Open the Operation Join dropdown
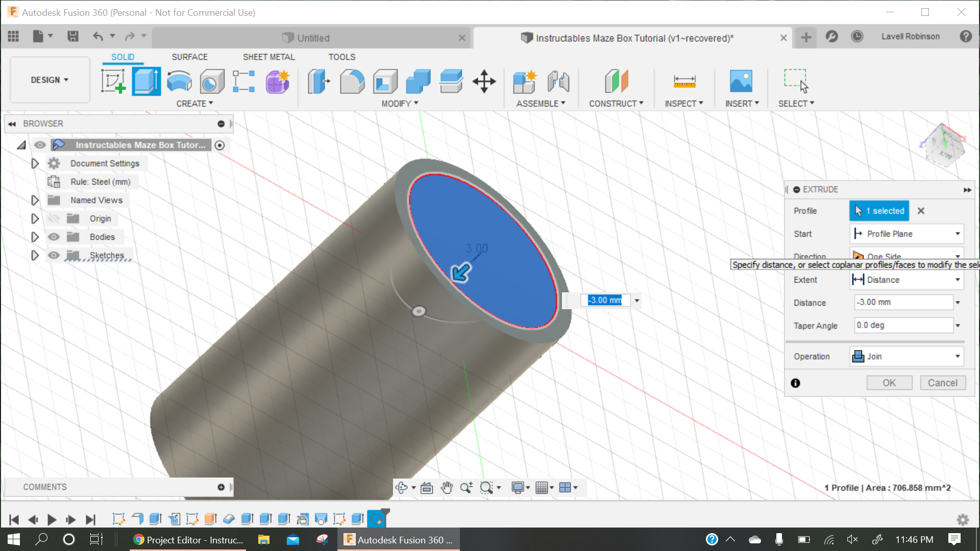Image resolution: width=980 pixels, height=551 pixels. 906,356
